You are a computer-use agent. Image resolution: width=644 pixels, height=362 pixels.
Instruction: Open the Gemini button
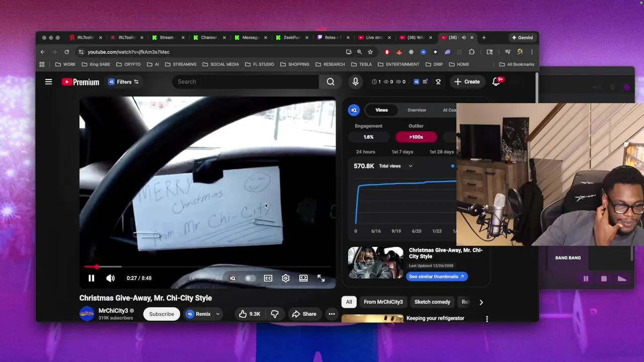[522, 38]
